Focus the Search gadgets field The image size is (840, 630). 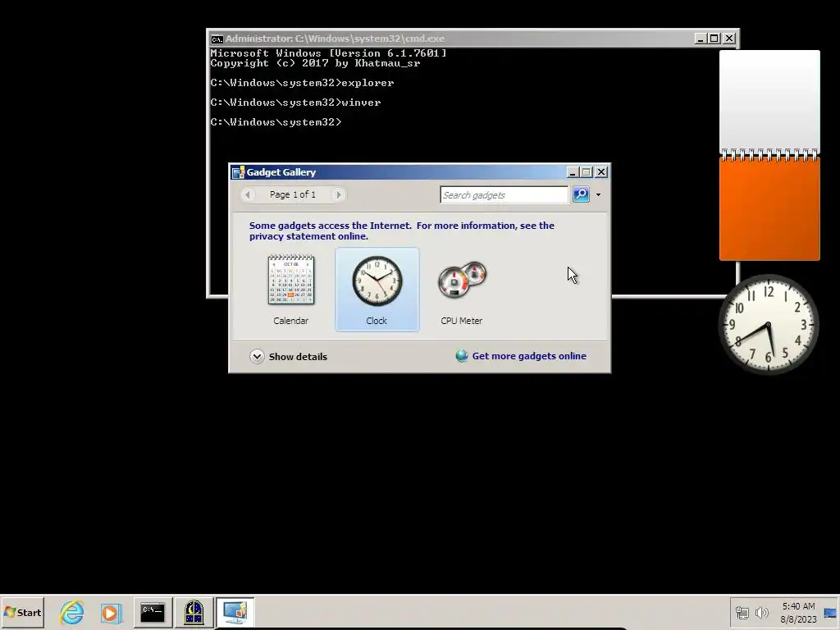coord(504,195)
